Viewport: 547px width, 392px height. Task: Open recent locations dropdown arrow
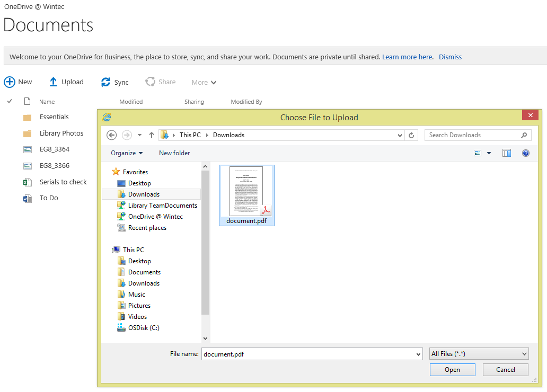tap(139, 135)
